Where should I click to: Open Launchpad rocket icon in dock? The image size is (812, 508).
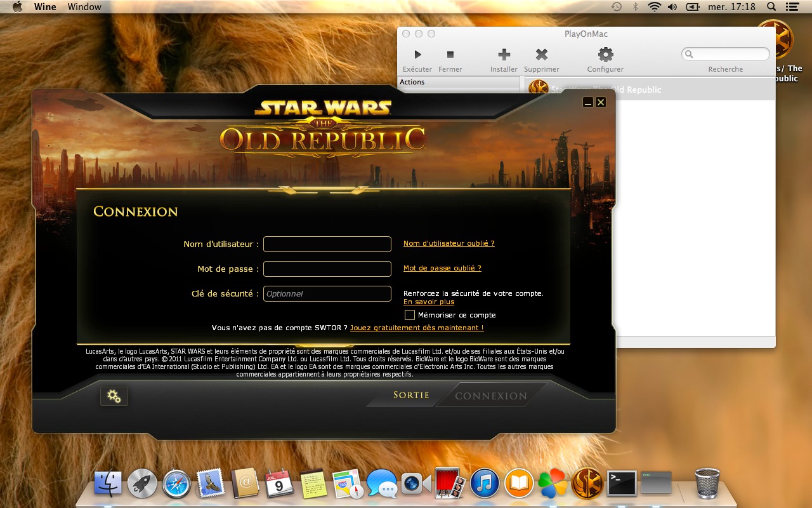coord(142,484)
